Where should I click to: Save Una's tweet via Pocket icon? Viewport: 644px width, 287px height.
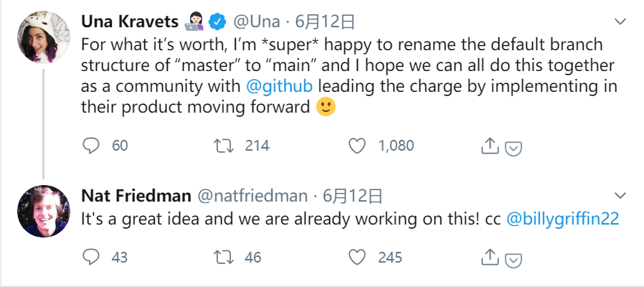[513, 148]
